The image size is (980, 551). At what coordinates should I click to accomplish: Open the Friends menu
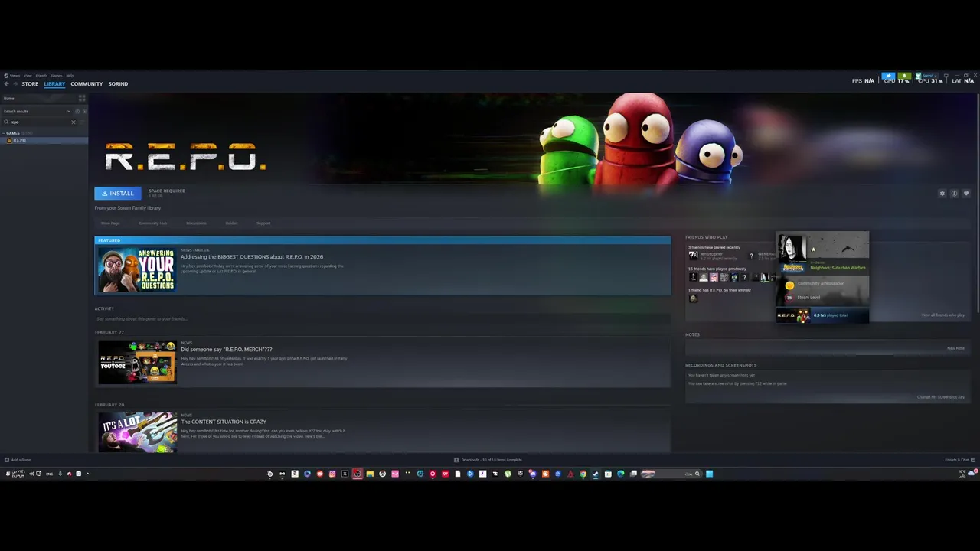click(41, 76)
